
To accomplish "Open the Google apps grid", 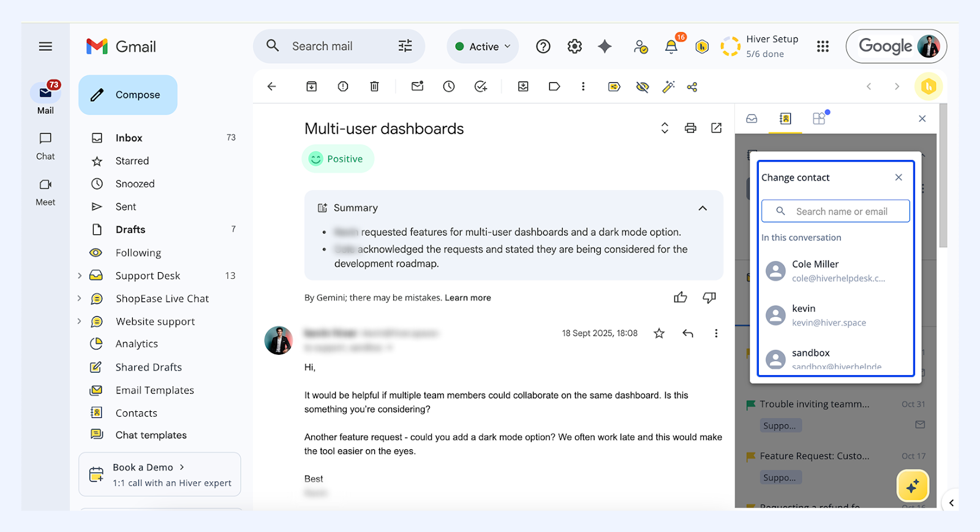I will tap(823, 47).
